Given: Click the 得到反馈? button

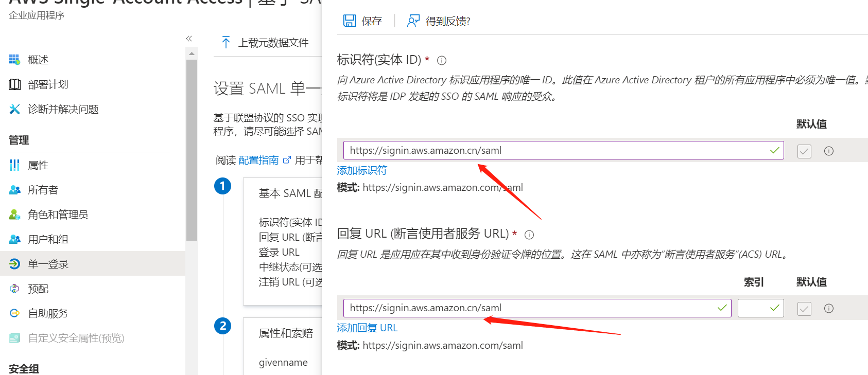Looking at the screenshot, I should [x=439, y=21].
